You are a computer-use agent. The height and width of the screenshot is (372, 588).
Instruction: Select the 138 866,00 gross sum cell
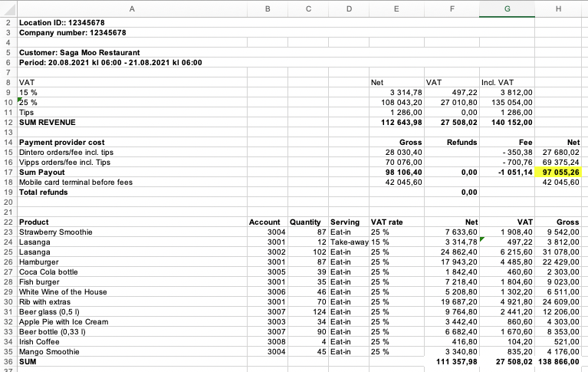559,361
